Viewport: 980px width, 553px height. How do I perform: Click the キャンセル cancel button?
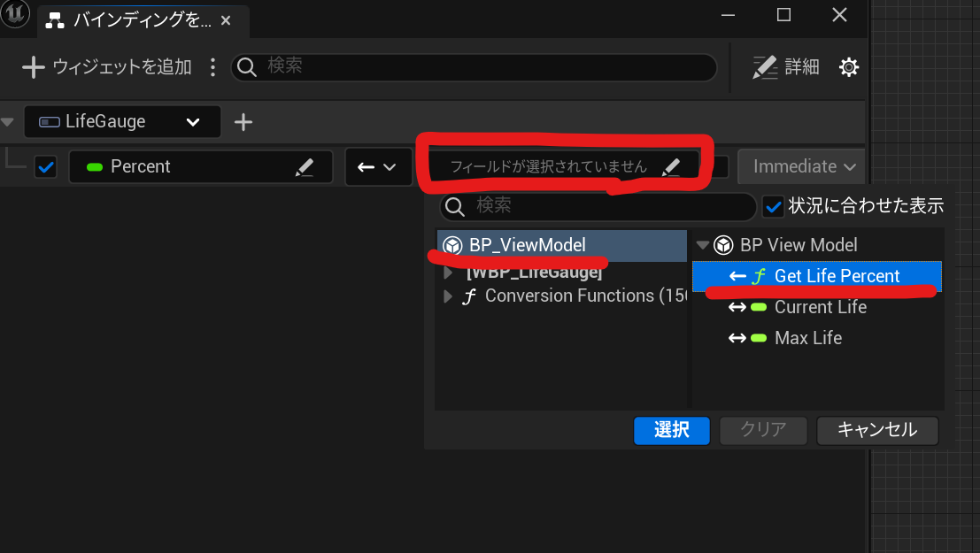(x=877, y=430)
